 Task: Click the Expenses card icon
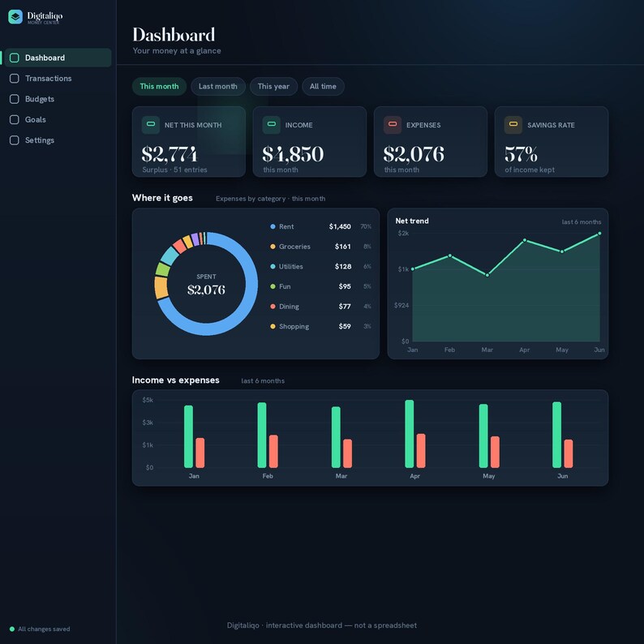(393, 125)
